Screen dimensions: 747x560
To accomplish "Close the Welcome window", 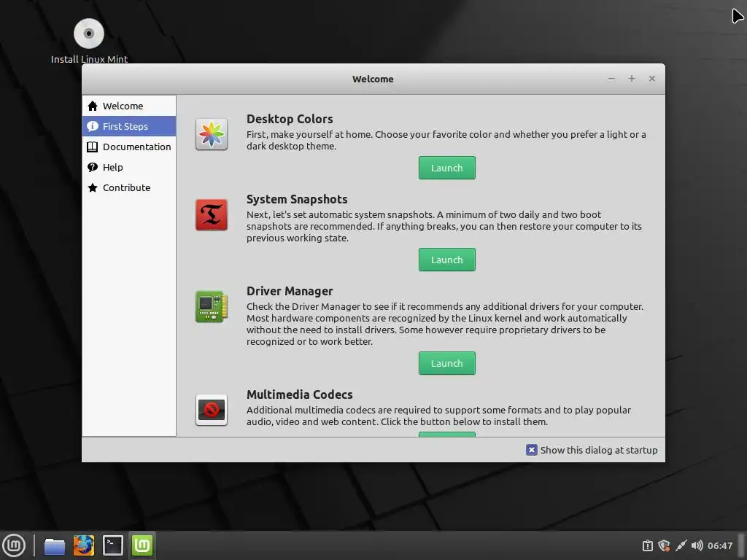I will 651,79.
